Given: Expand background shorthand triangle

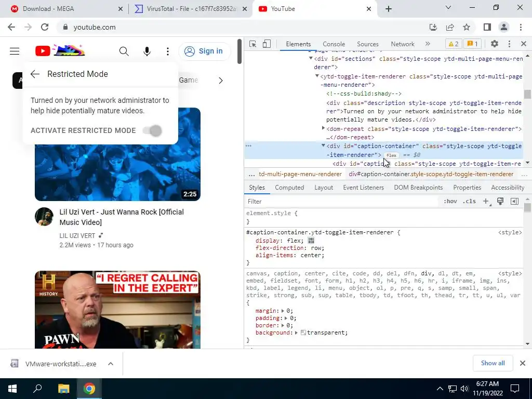Looking at the screenshot, I should [296, 333].
